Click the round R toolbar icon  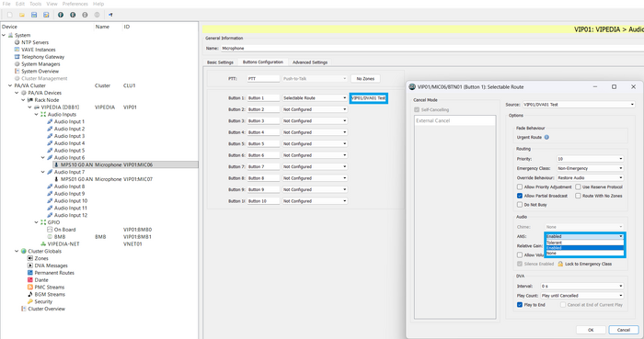(x=73, y=15)
